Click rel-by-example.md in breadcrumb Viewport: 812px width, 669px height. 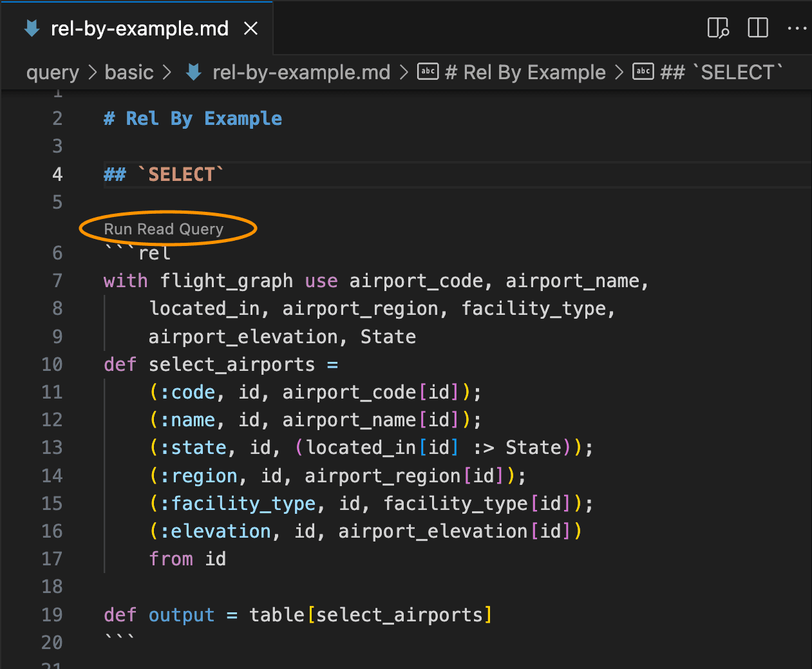pos(301,72)
